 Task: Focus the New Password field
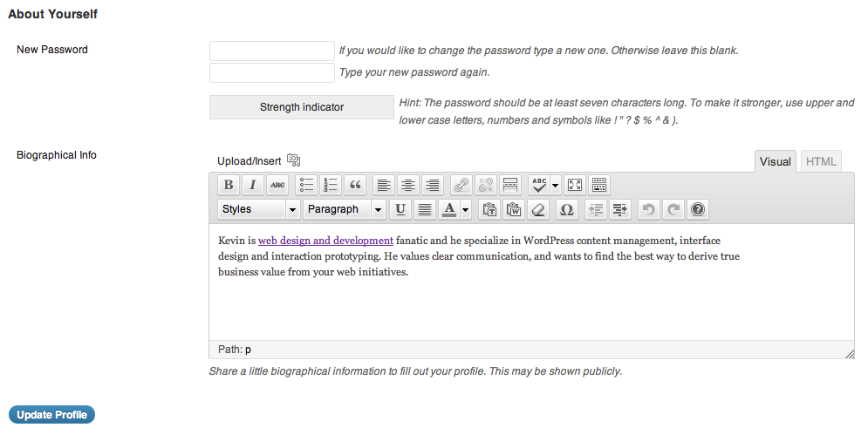coord(272,51)
